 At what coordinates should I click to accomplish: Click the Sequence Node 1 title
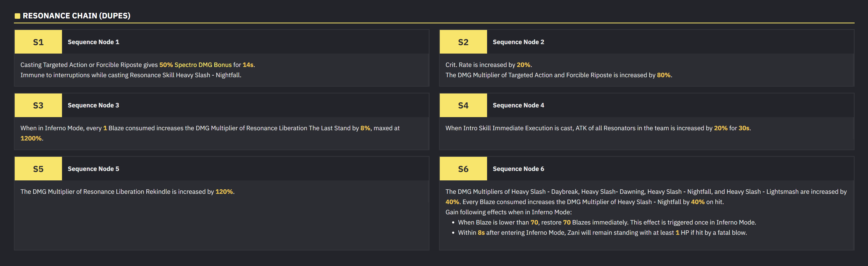[x=93, y=42]
